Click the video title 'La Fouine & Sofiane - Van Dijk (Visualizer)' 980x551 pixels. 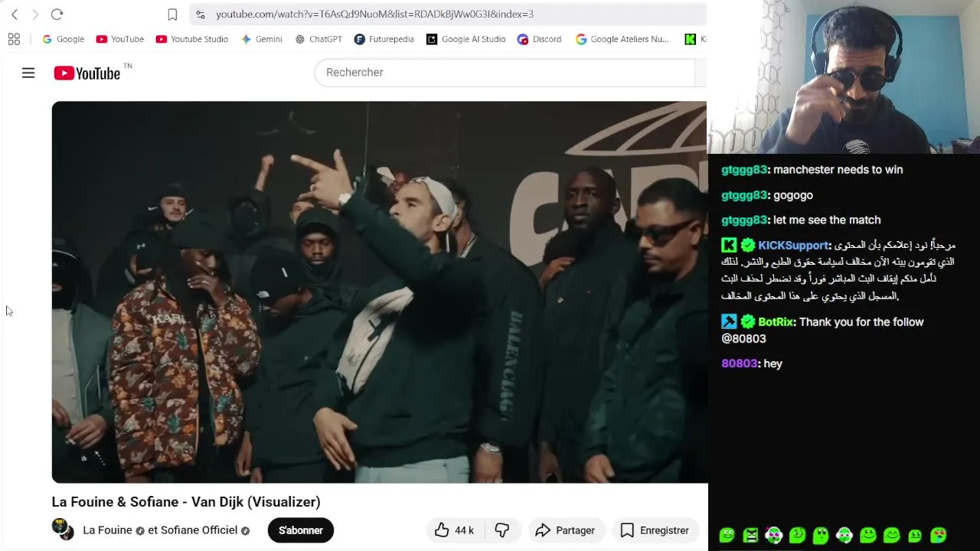[186, 502]
